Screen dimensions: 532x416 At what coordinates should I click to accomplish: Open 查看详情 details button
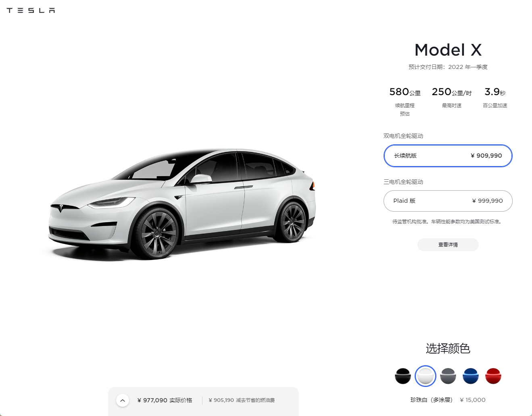point(448,245)
